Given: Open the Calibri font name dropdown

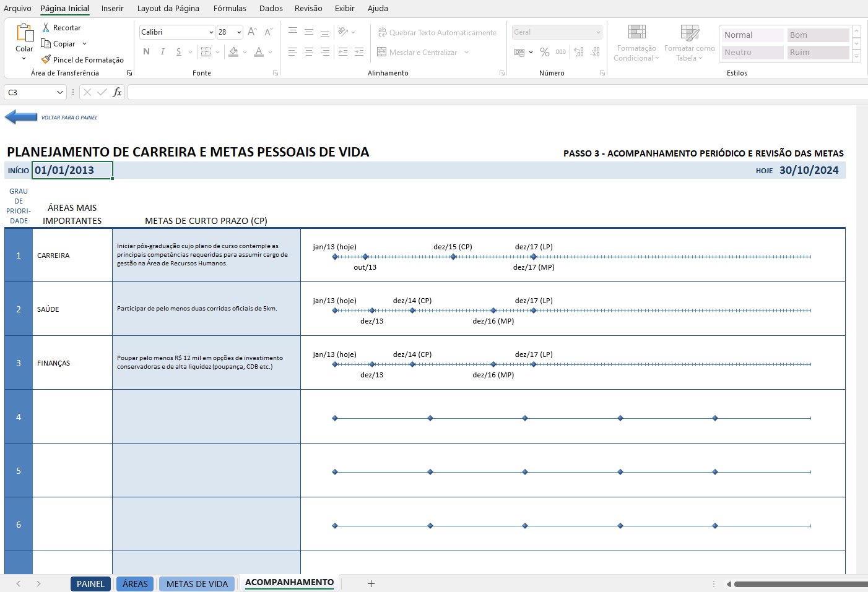Looking at the screenshot, I should 211,32.
